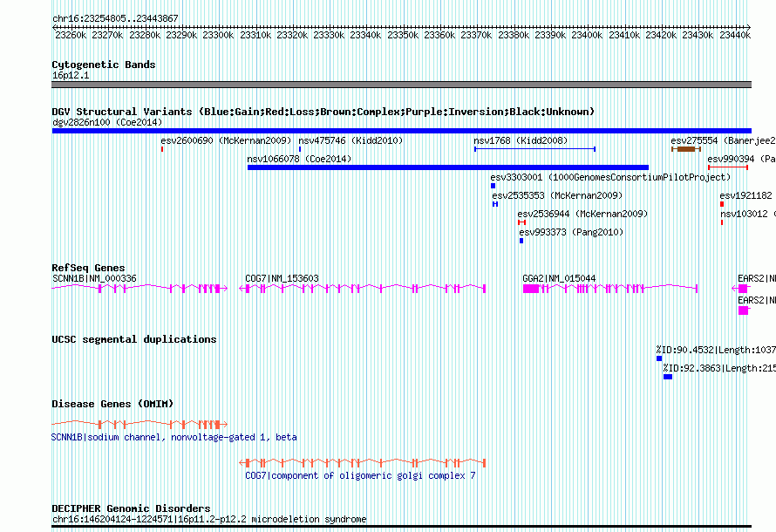The width and height of the screenshot is (776, 532).
Task: Click the 23400k mark on the ruler
Action: click(x=587, y=35)
